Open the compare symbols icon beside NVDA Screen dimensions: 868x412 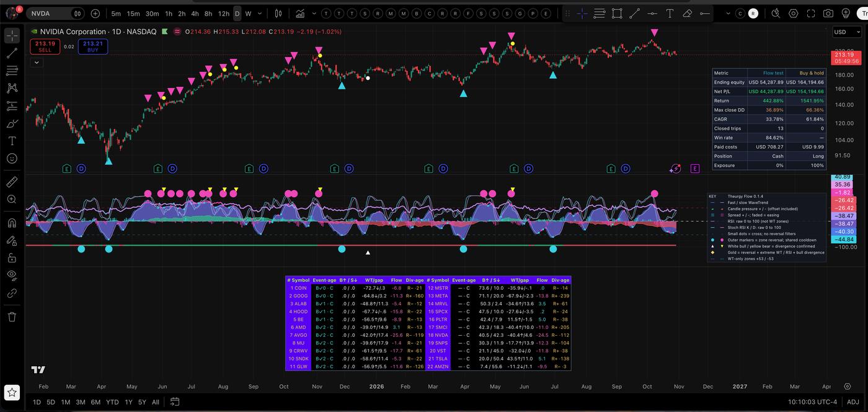pos(77,13)
